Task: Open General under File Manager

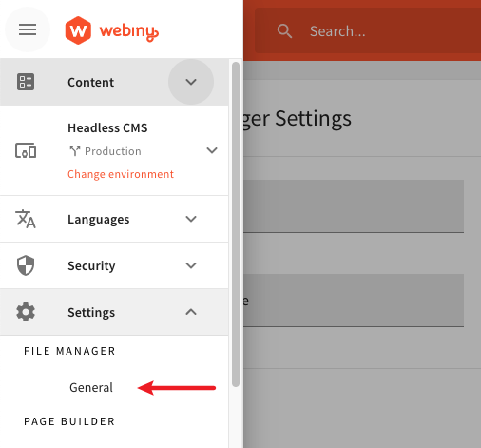Action: tap(91, 387)
